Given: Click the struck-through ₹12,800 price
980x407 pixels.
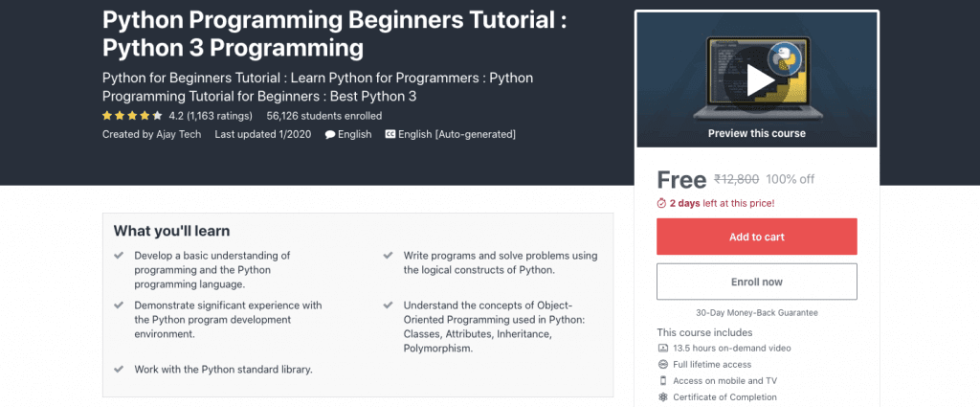Looking at the screenshot, I should 736,179.
